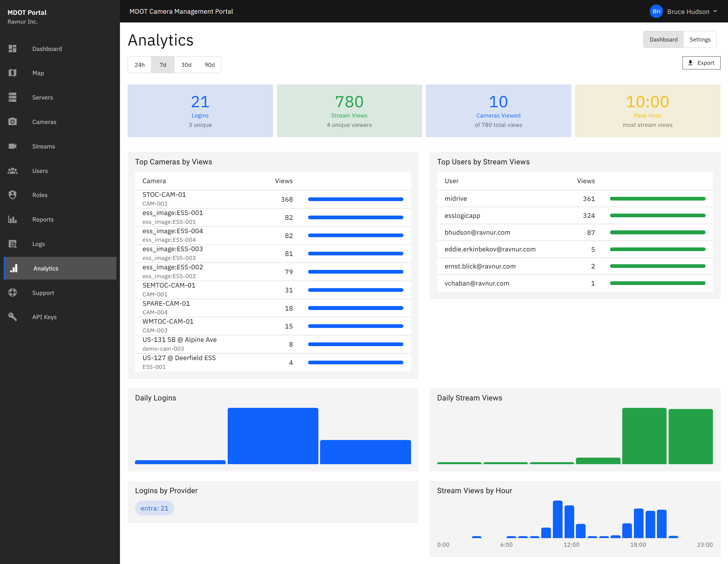728x564 pixels.
Task: Click the API Keys key icon
Action: point(13,317)
